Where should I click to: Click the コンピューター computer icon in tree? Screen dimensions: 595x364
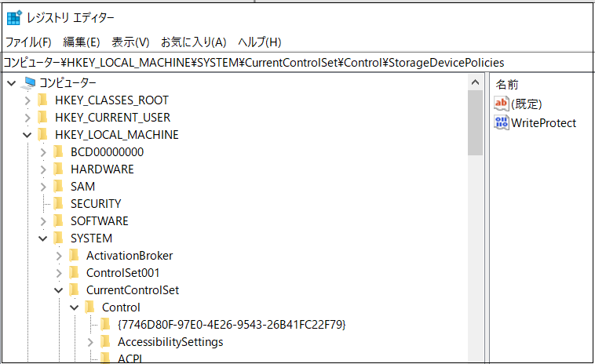(x=28, y=83)
